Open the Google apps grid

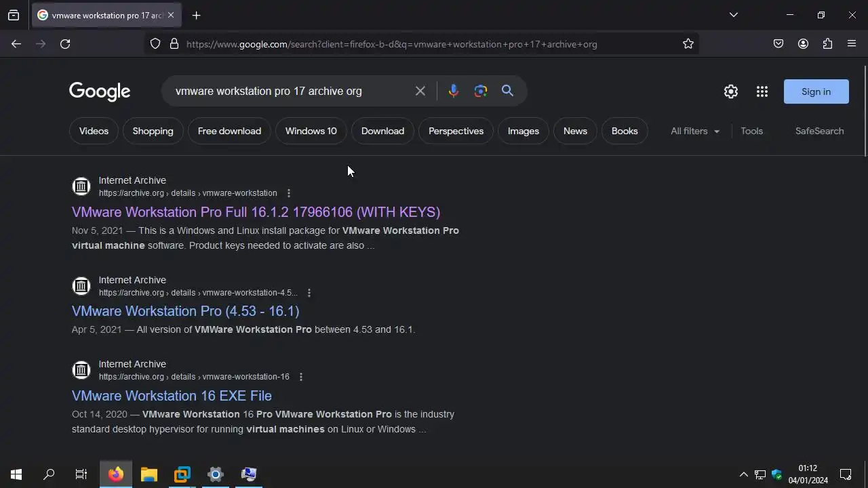[x=762, y=91]
